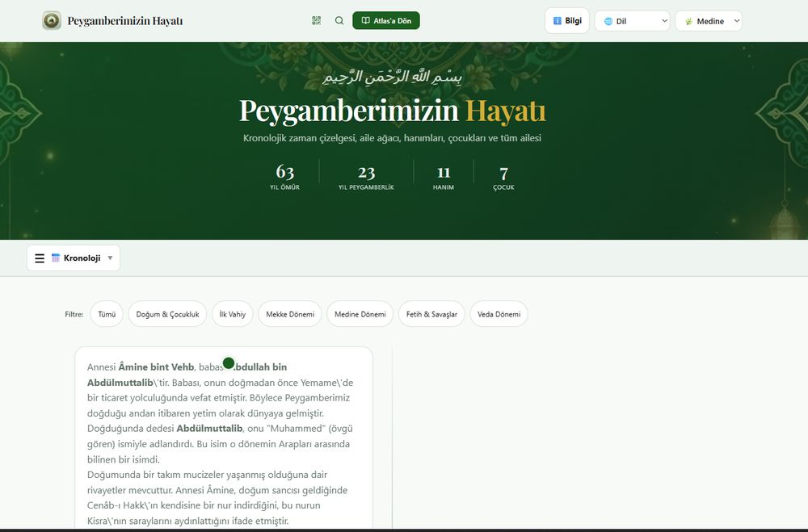Viewport: 808px width, 532px height.
Task: Filter by Doğum & Çocukluk
Action: pyautogui.click(x=167, y=314)
